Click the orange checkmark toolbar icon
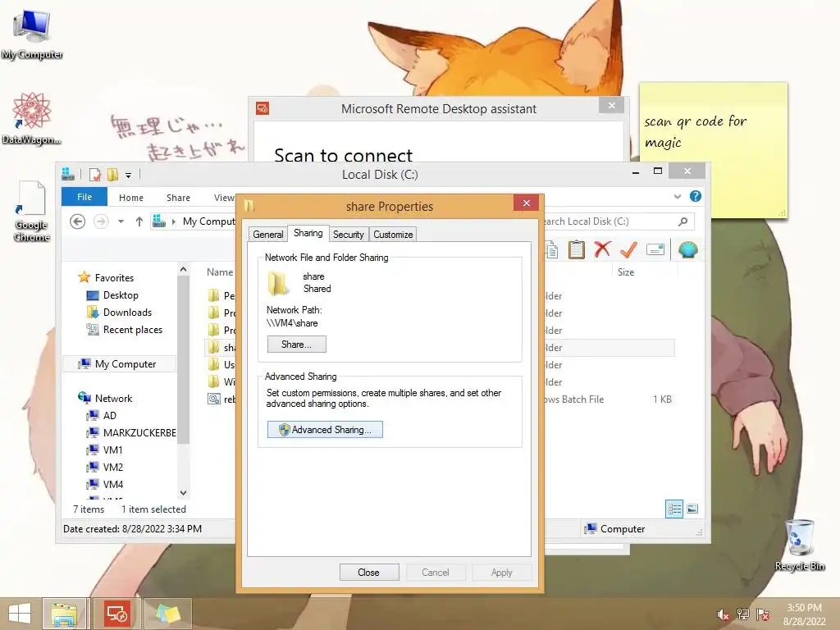840x630 pixels. (628, 249)
